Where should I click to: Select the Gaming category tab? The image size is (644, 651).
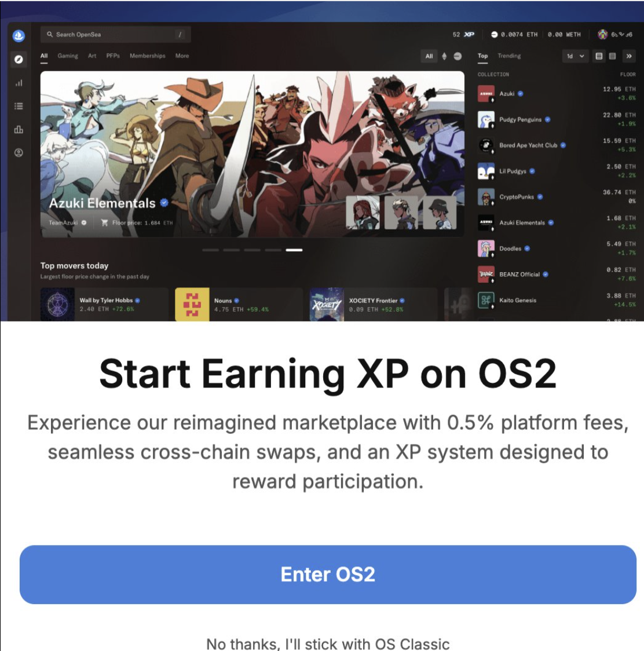point(68,56)
